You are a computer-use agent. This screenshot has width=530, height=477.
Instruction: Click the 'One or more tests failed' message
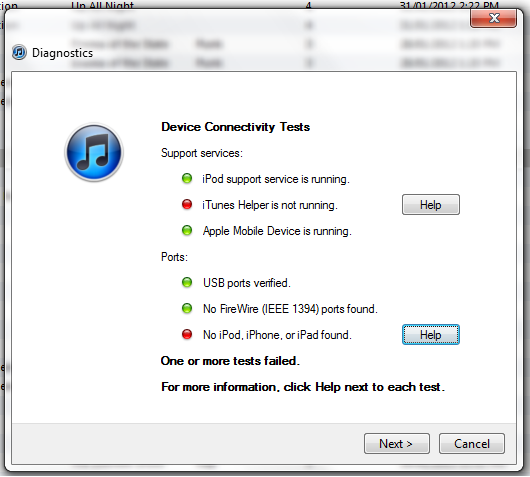tap(230, 361)
